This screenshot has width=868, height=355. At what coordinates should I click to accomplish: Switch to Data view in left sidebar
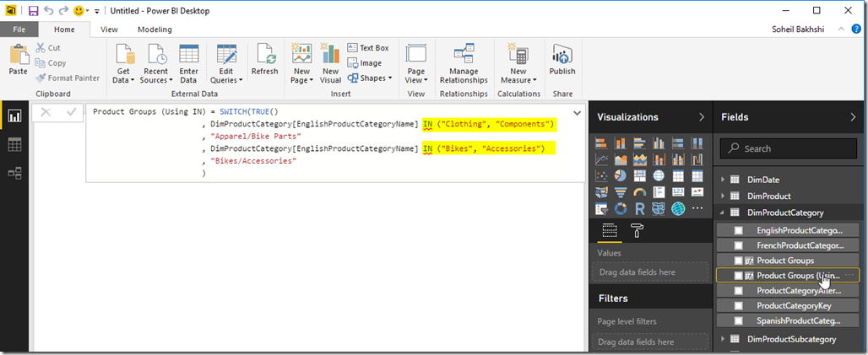point(14,145)
